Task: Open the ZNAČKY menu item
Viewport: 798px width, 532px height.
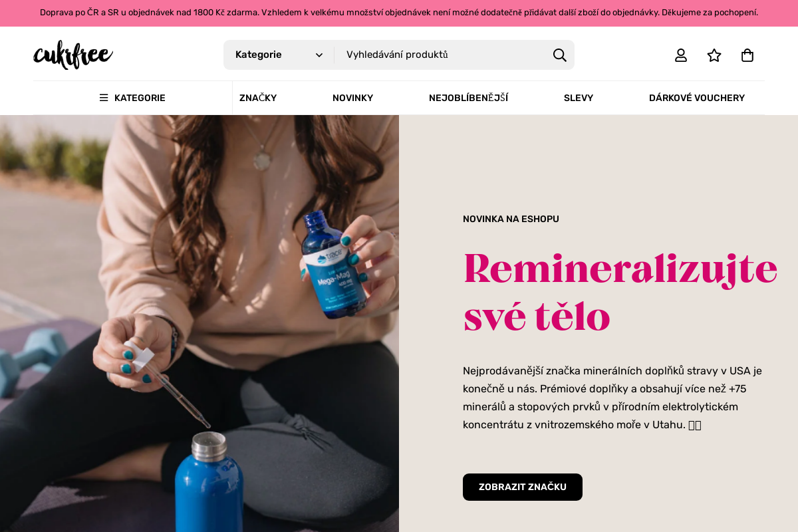Action: (x=258, y=98)
